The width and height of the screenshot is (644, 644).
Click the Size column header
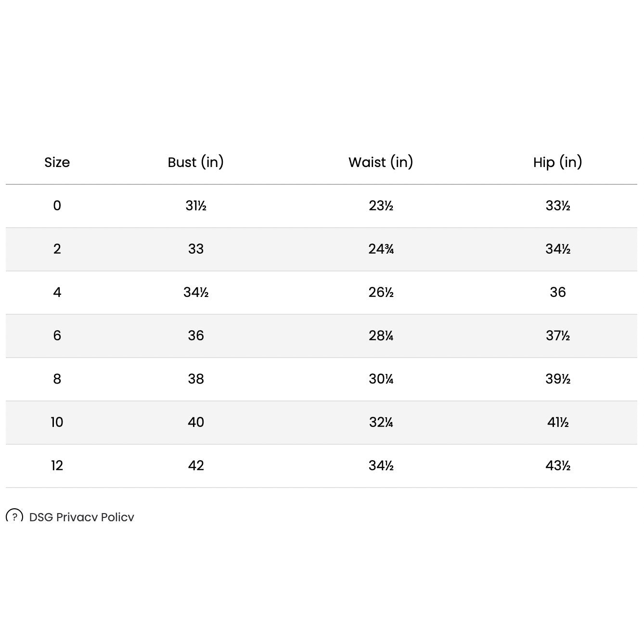pyautogui.click(x=57, y=162)
